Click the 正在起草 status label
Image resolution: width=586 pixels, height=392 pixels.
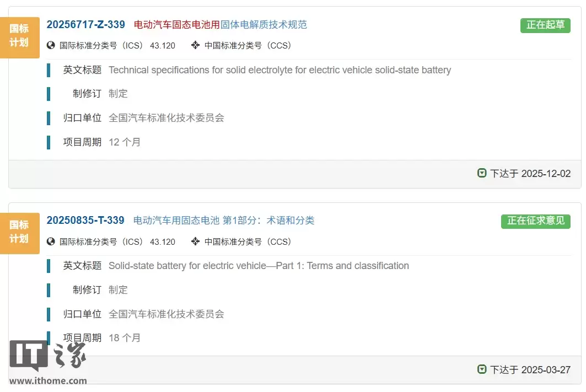(545, 25)
